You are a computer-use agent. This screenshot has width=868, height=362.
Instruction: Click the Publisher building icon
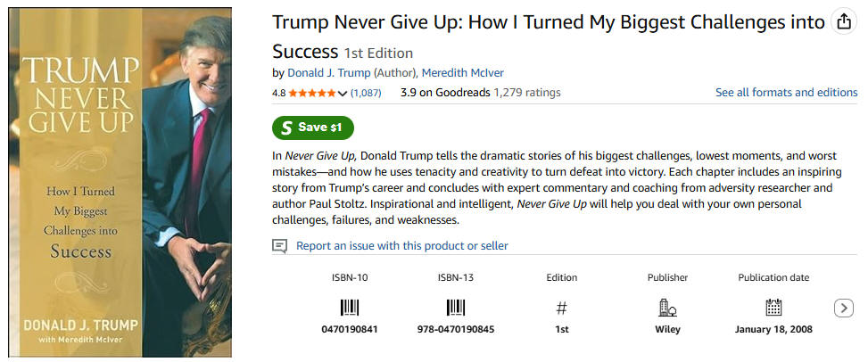(666, 309)
